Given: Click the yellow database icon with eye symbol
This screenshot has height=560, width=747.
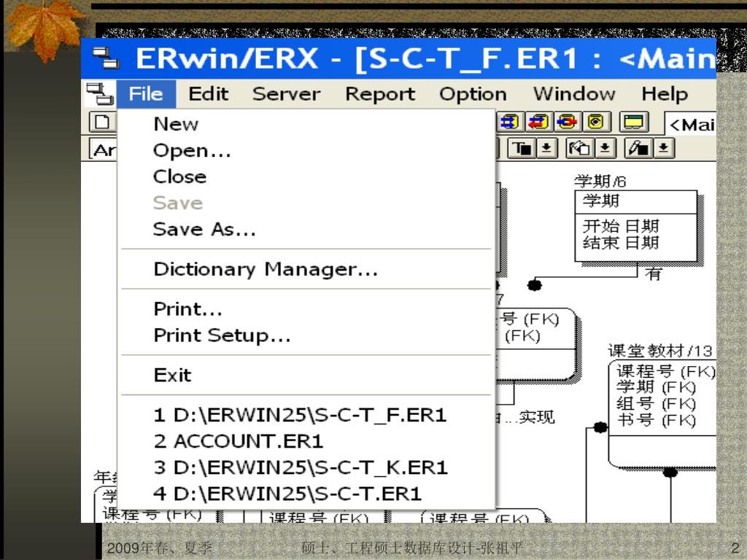Looking at the screenshot, I should (x=595, y=122).
